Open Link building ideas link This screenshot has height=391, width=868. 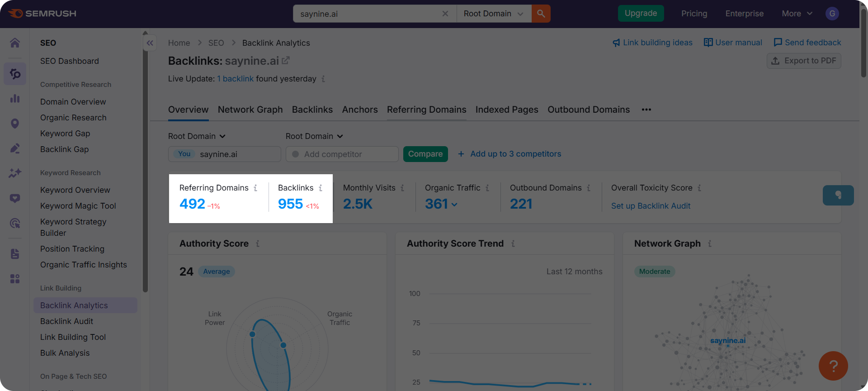652,43
